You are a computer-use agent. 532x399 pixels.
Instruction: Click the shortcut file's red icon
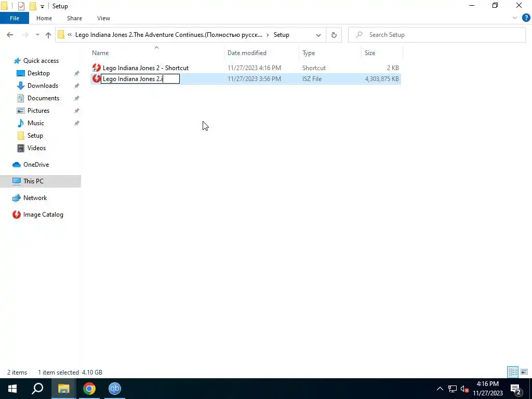(x=96, y=68)
